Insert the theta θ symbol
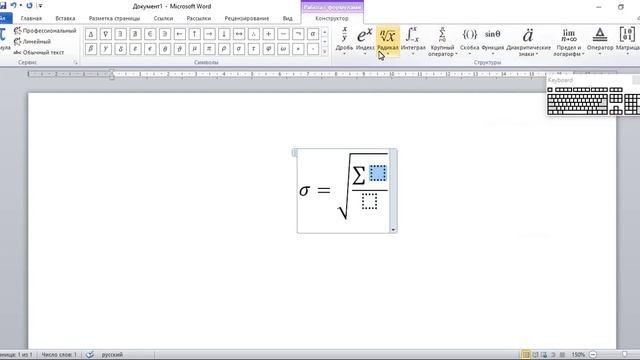The width and height of the screenshot is (640, 360). pyautogui.click(x=165, y=49)
